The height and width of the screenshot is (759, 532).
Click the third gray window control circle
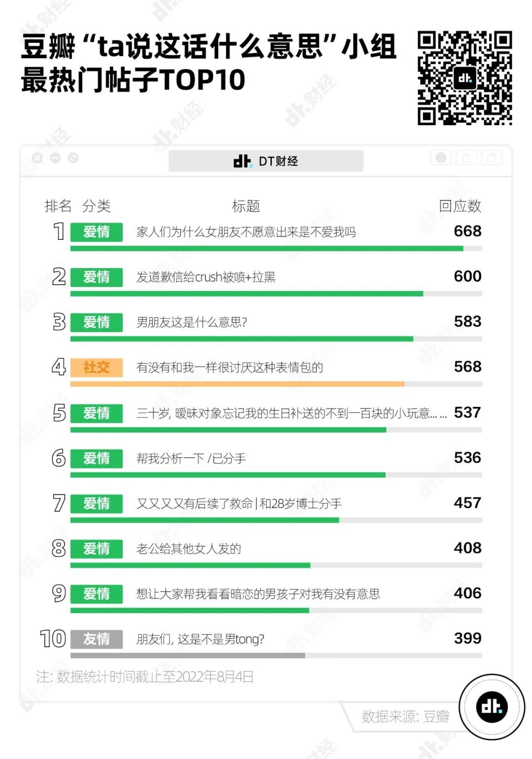[x=73, y=158]
